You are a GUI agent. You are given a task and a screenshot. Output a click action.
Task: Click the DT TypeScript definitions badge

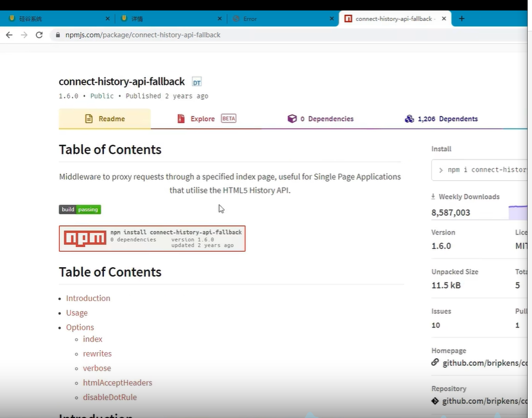click(x=197, y=82)
